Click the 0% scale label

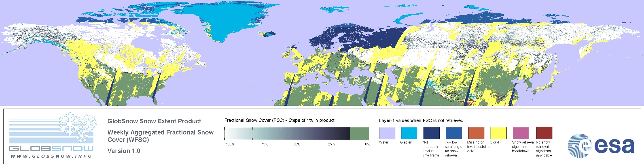[367, 144]
